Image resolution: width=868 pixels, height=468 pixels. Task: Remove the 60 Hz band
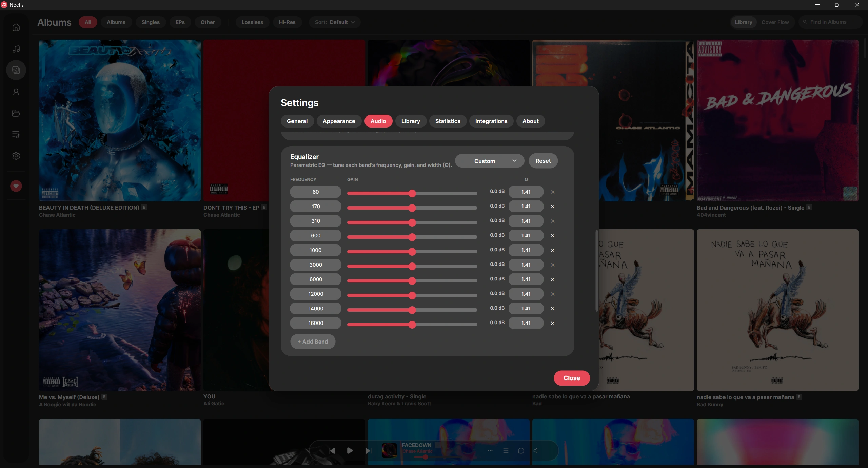click(553, 192)
